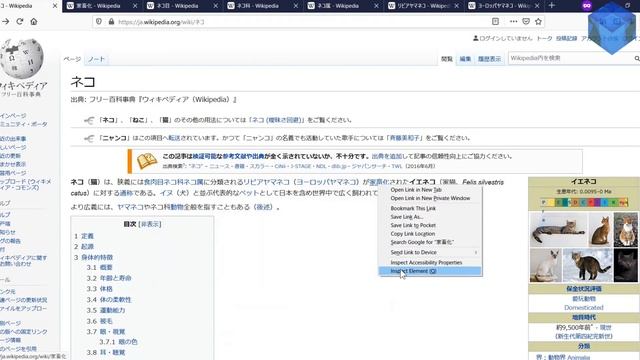Expand Send Link to Device submenu

430,252
